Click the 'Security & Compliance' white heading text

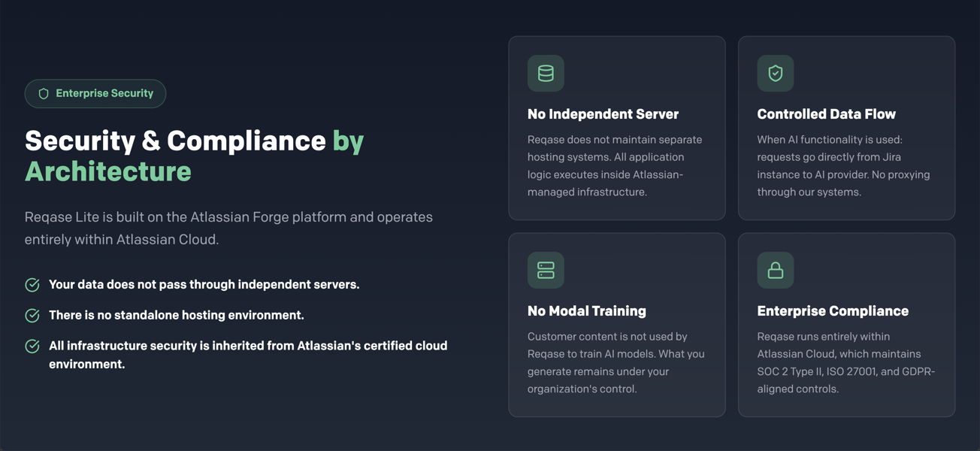pos(175,141)
